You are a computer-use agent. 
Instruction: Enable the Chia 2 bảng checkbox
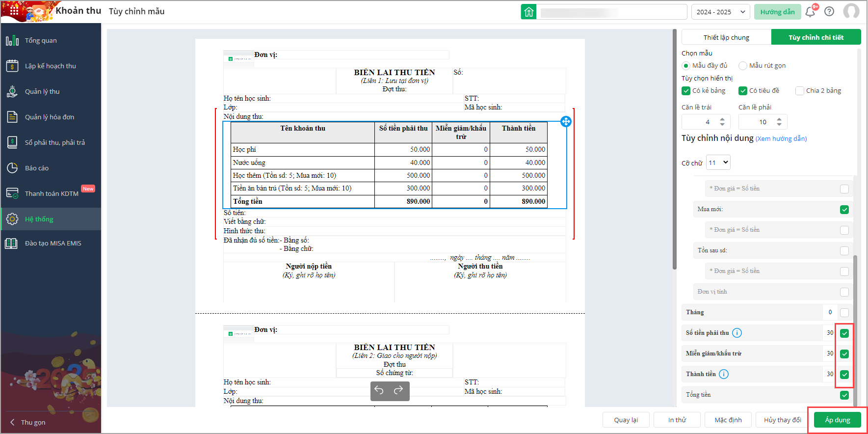pos(800,91)
